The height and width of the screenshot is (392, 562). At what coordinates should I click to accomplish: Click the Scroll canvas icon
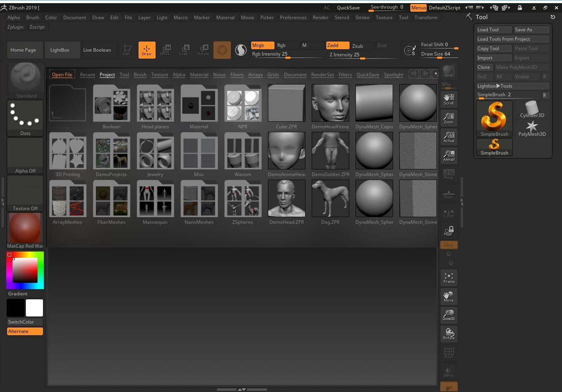(449, 99)
